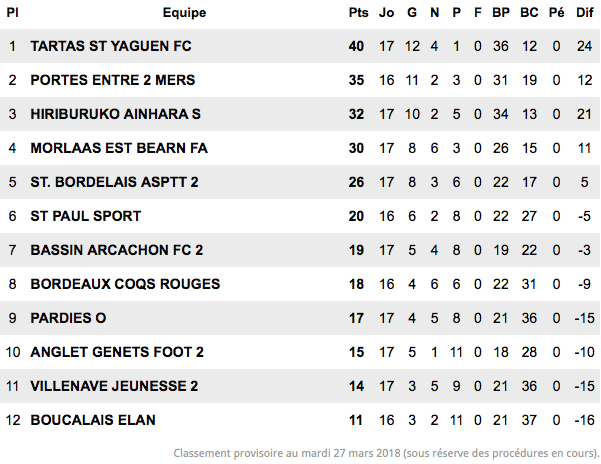The height and width of the screenshot is (464, 601).
Task: Select ST. BORDELAIS ASPTT 2 team
Action: pyautogui.click(x=115, y=182)
